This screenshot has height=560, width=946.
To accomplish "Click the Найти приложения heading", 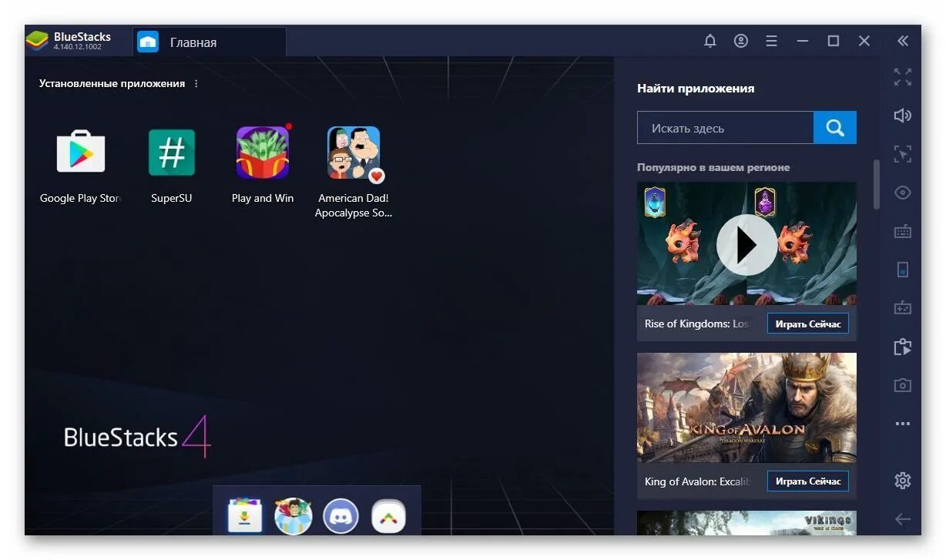I will point(696,89).
